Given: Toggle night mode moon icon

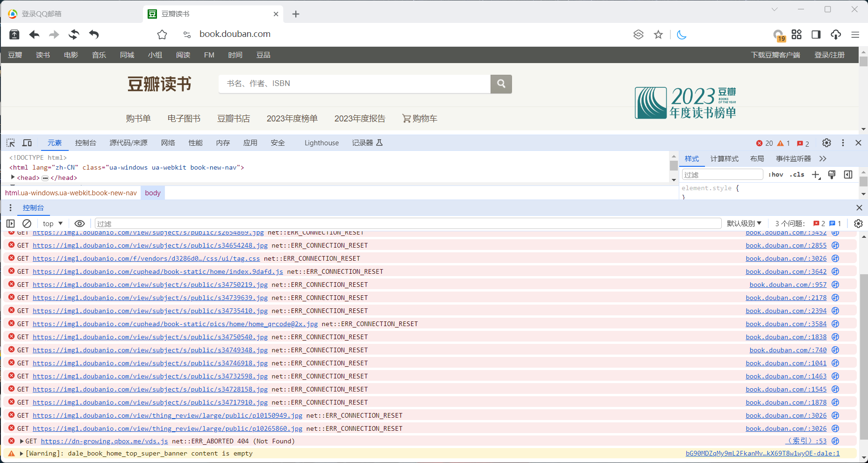Looking at the screenshot, I should pos(682,35).
